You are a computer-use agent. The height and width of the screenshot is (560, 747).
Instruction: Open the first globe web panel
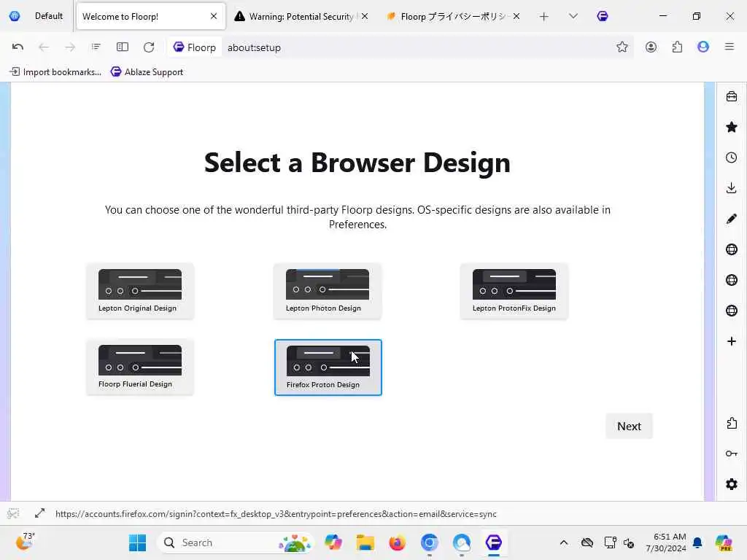(x=731, y=249)
